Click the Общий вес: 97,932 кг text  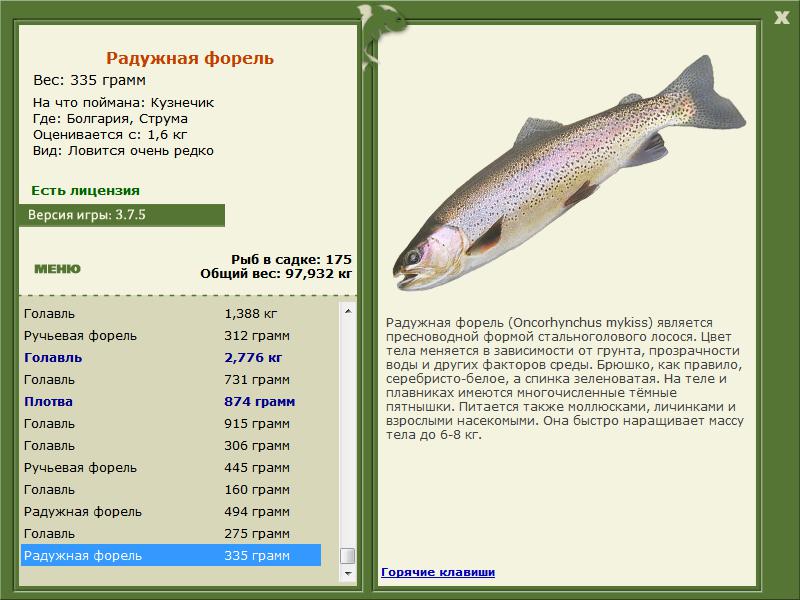click(276, 273)
